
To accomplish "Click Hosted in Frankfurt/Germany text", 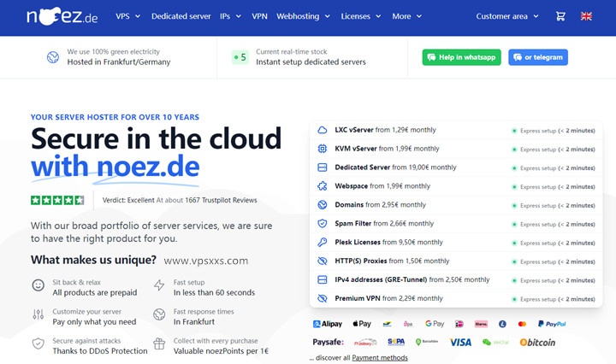I will [119, 62].
